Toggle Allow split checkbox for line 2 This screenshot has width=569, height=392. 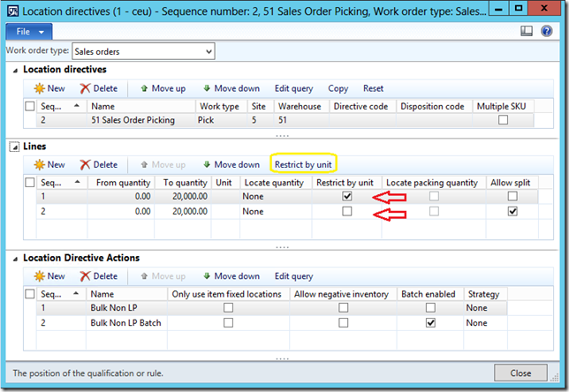[x=513, y=212]
